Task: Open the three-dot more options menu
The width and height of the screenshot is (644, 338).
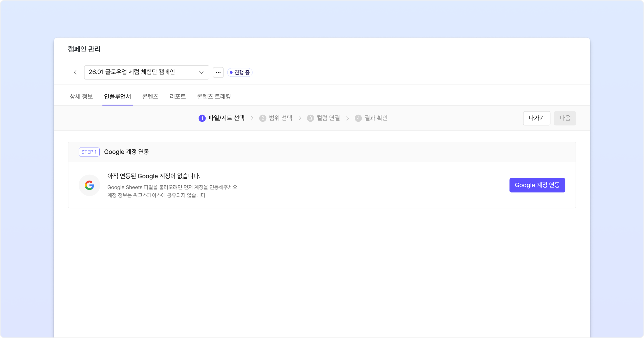Action: pos(218,72)
